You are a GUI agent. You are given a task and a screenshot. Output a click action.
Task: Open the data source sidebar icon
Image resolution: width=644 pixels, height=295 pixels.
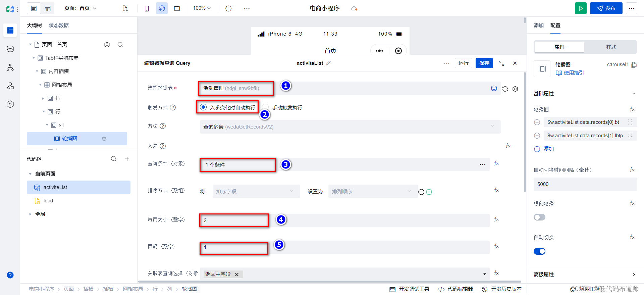[10, 49]
